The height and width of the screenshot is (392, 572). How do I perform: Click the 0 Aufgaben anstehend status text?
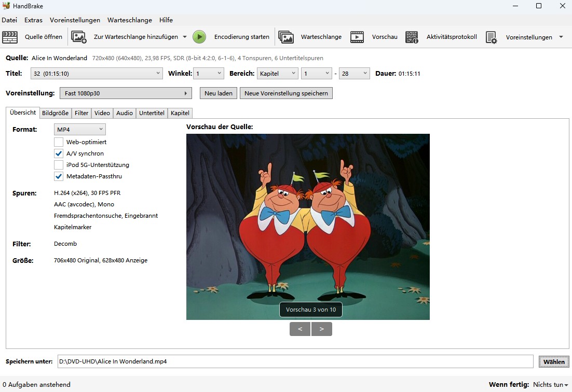(36, 384)
